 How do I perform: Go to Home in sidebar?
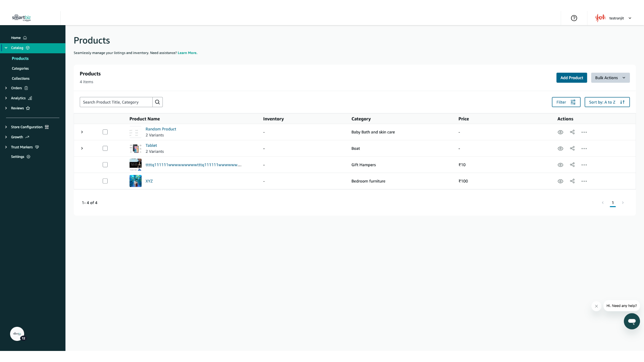[x=19, y=38]
